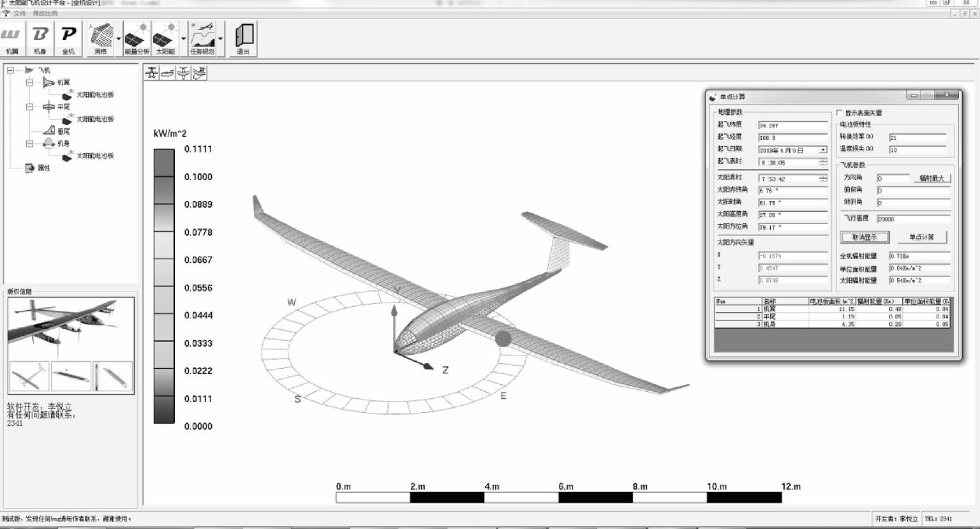Select the 机身 row in results table
Viewport: 980px width, 529px height.
[833, 324]
